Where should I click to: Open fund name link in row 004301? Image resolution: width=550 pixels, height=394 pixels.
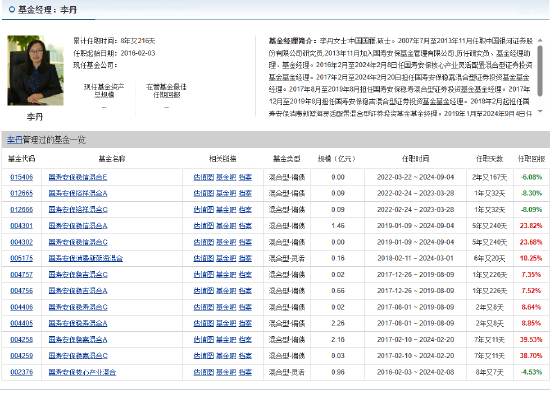(x=78, y=226)
